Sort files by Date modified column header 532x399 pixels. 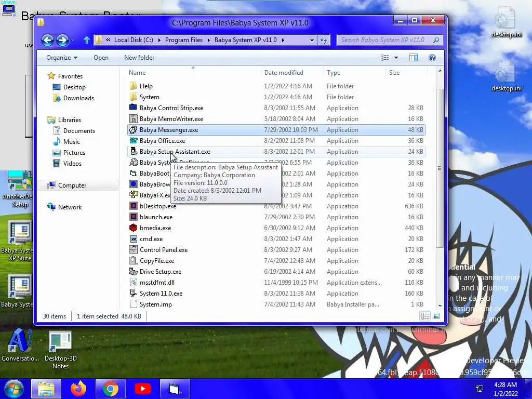(292, 72)
